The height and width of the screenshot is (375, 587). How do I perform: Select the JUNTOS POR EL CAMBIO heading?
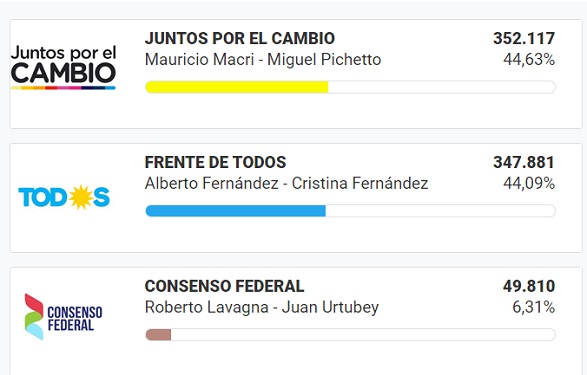click(240, 39)
